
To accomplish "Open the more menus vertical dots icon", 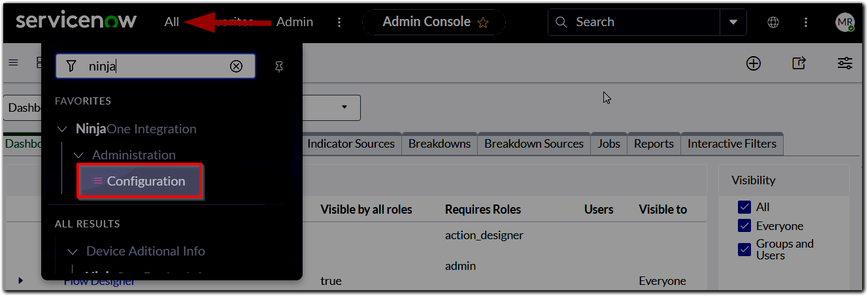I will pyautogui.click(x=339, y=22).
